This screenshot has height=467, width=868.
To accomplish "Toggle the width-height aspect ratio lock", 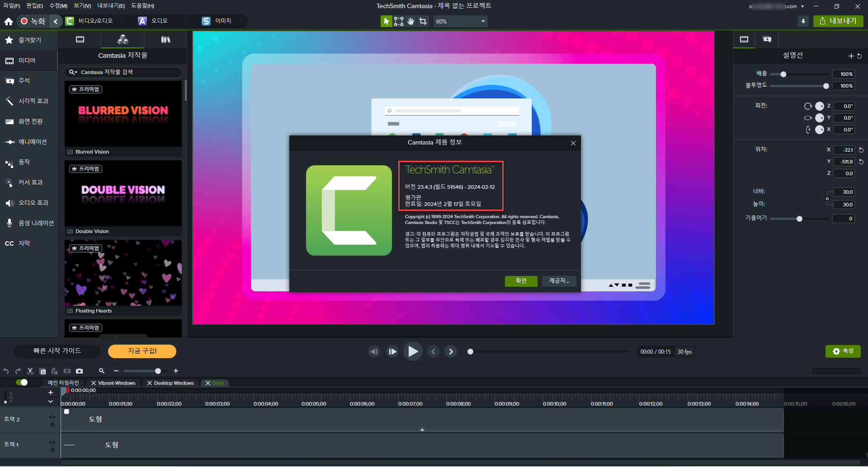I will (827, 198).
